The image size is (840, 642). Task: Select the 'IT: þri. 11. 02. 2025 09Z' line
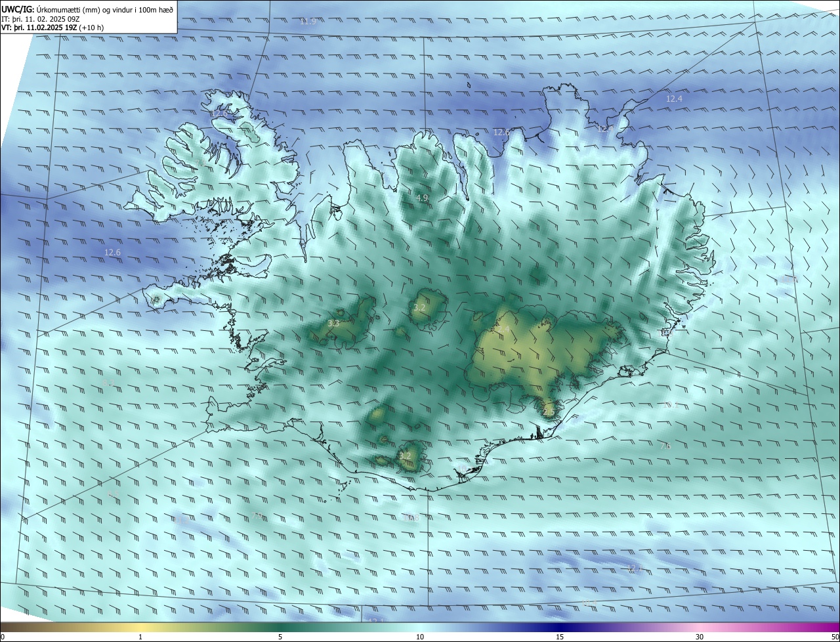[x=41, y=18]
